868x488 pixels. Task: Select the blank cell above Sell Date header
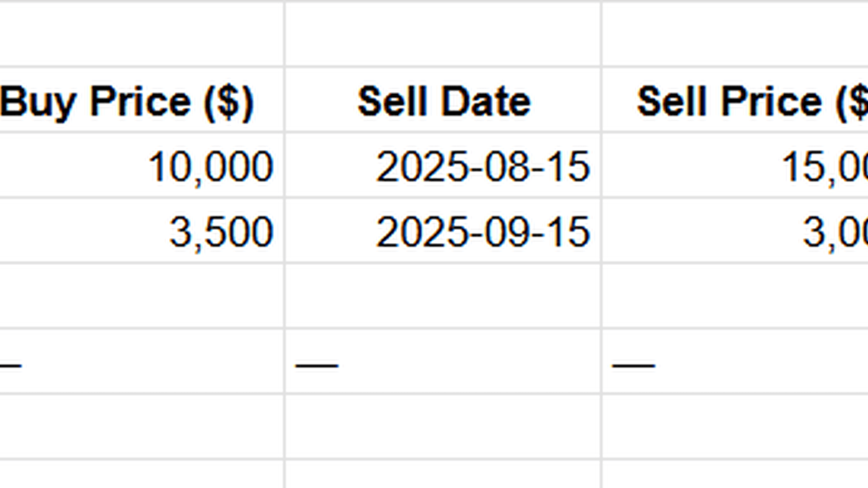click(x=443, y=34)
